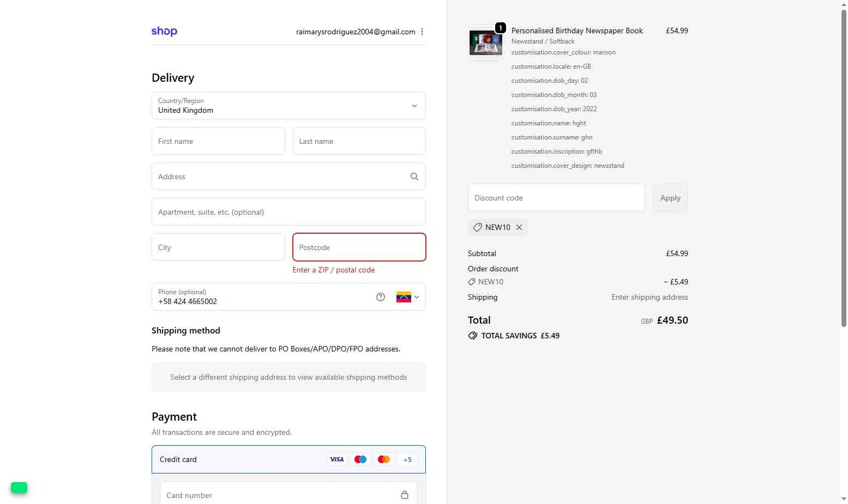Click the address search magnifier icon
Image resolution: width=848 pixels, height=504 pixels.
pyautogui.click(x=414, y=177)
